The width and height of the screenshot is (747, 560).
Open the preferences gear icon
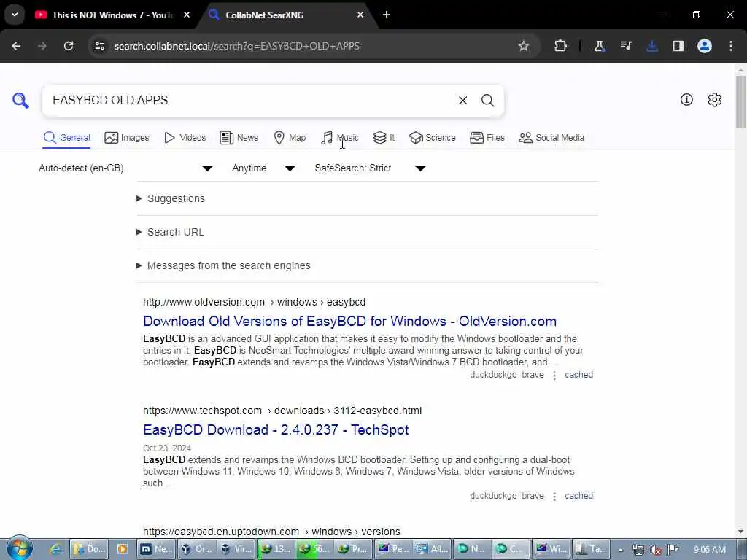[714, 99]
